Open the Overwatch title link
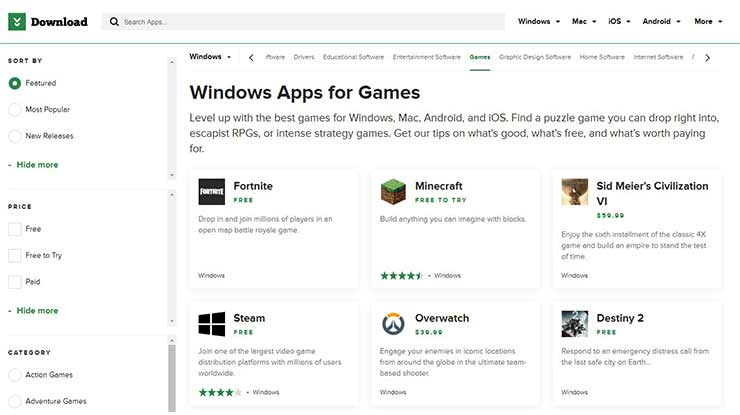The width and height of the screenshot is (740, 415). point(442,318)
